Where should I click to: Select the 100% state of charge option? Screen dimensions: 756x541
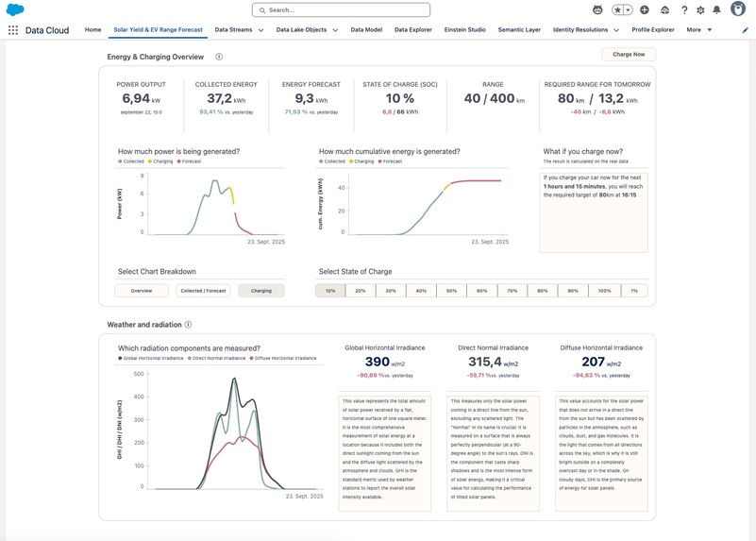[604, 291]
